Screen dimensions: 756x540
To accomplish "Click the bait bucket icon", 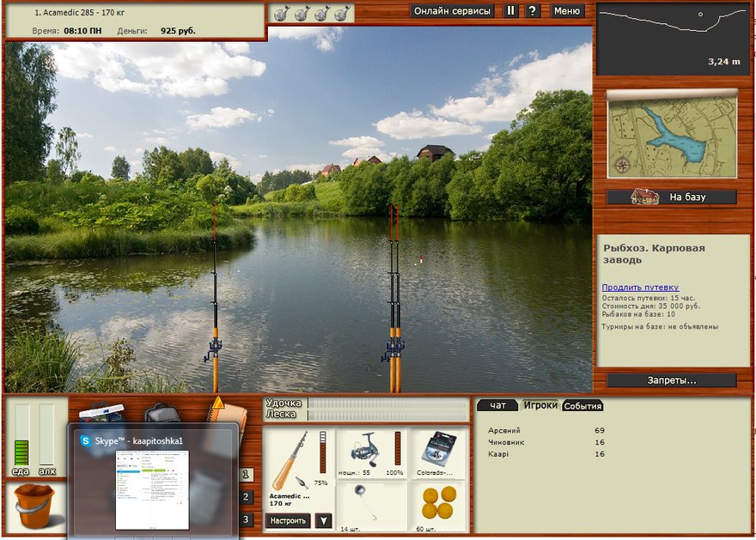I will (34, 507).
